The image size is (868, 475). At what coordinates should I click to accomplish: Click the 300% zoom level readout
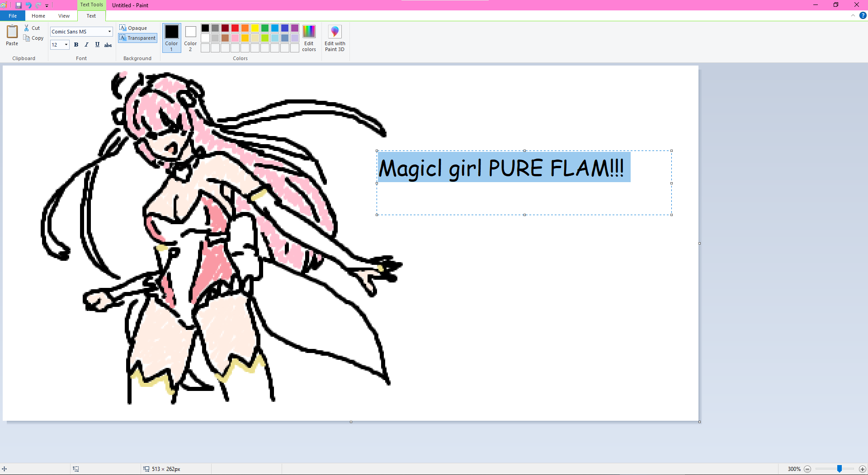click(794, 469)
